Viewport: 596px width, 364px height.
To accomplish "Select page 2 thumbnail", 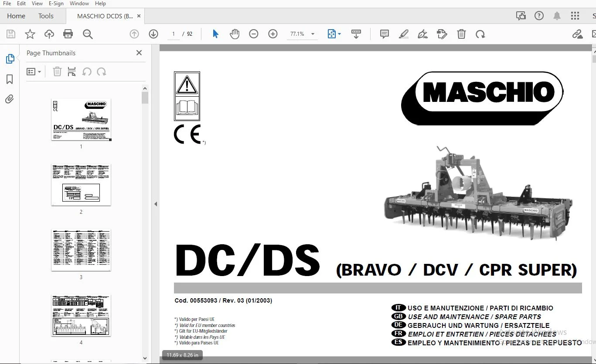I will pos(81,185).
